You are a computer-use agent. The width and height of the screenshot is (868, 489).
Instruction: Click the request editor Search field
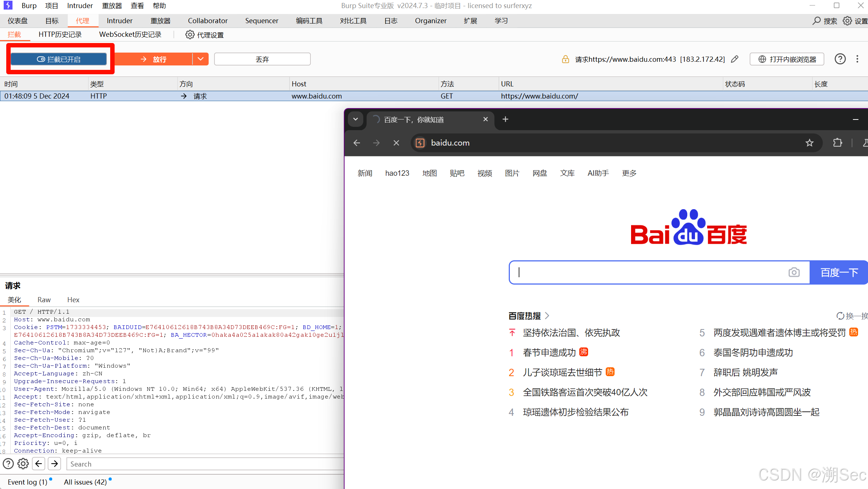coord(205,464)
